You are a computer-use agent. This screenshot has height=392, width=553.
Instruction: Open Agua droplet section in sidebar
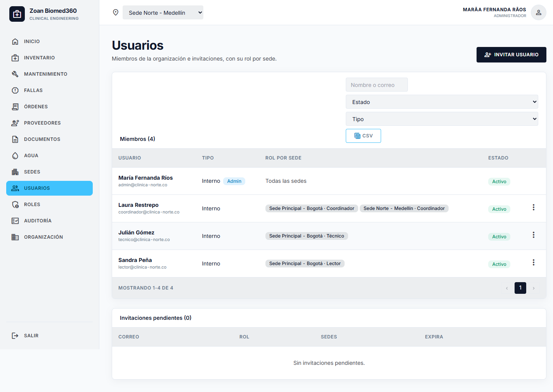click(49, 156)
